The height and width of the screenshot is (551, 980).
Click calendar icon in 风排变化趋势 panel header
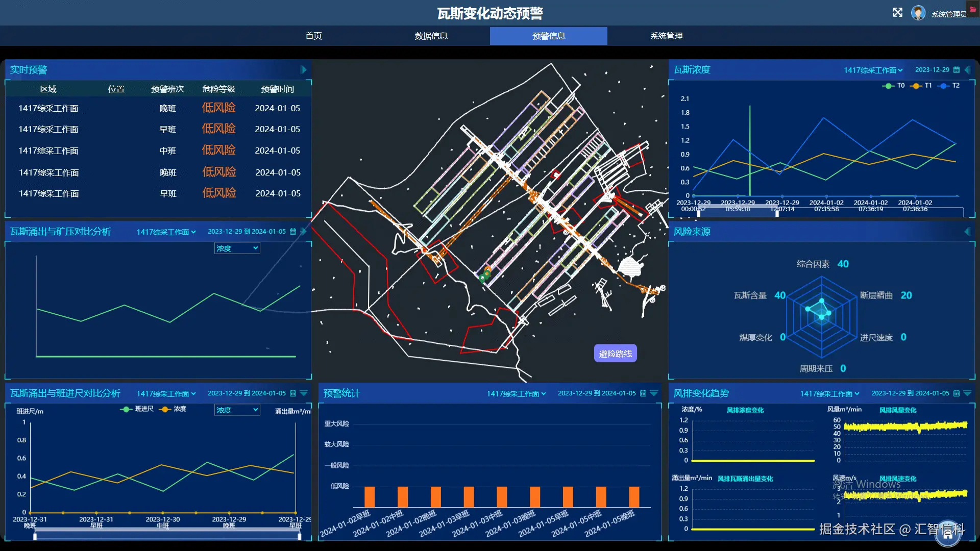(x=957, y=393)
